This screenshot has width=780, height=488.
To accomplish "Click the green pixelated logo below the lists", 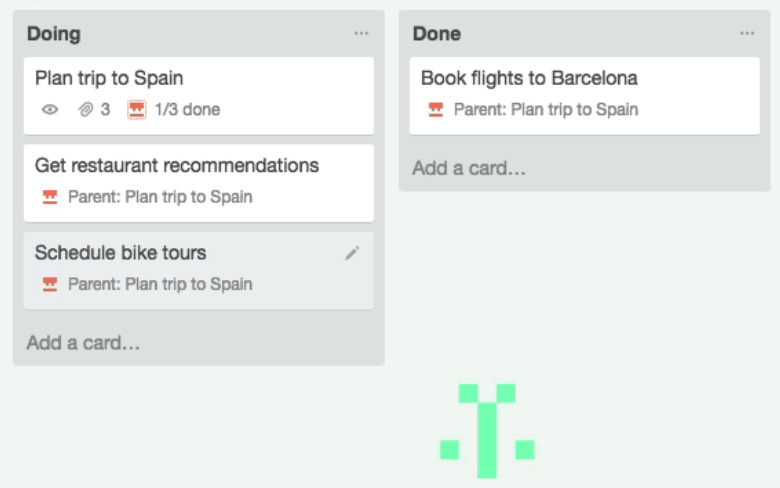I will pos(487,430).
